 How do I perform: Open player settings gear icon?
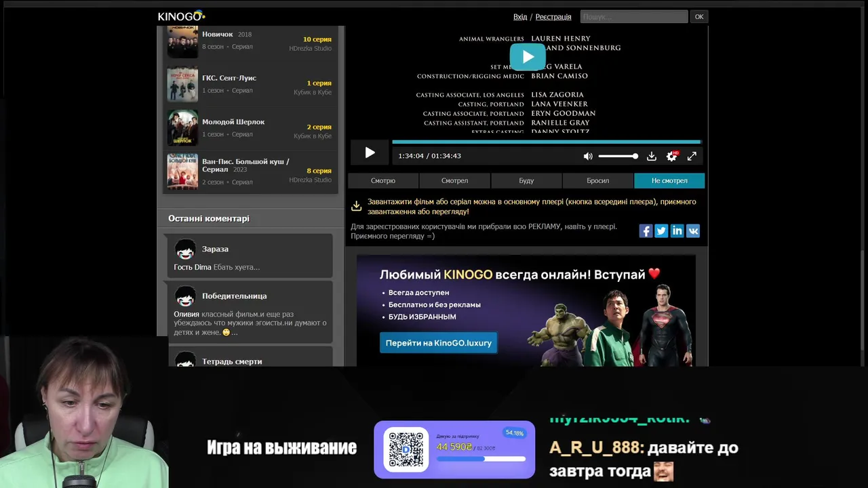click(x=671, y=156)
